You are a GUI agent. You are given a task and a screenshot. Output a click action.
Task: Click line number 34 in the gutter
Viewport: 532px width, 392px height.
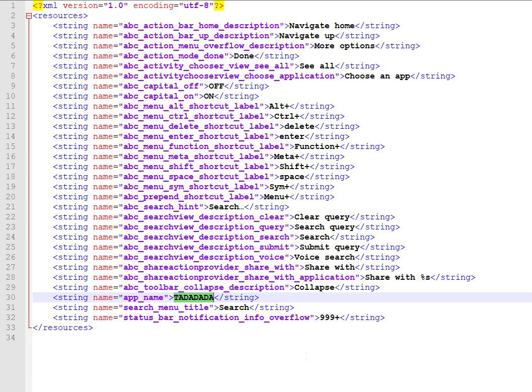click(x=11, y=338)
